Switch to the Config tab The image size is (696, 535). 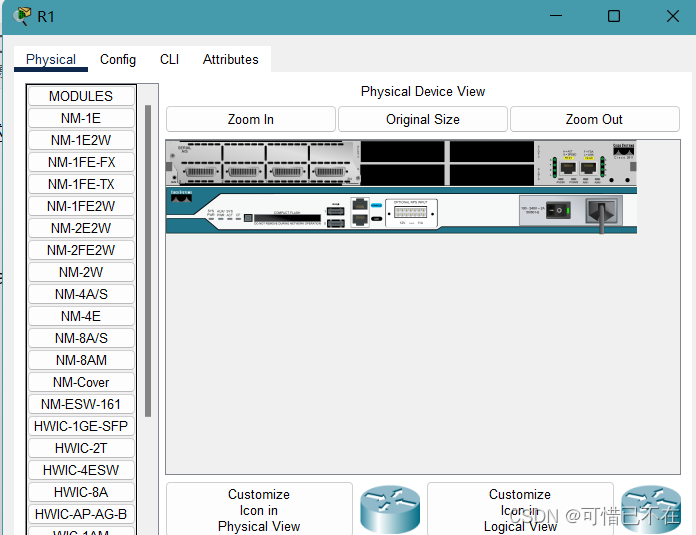point(118,59)
